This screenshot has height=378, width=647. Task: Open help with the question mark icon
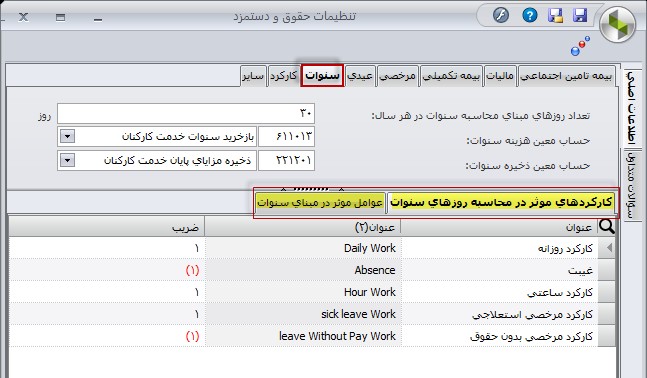pos(529,16)
